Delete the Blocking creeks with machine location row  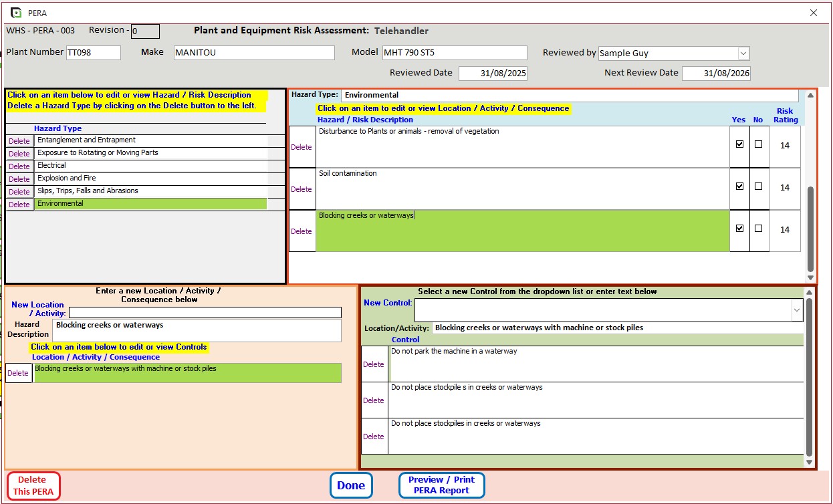(18, 373)
